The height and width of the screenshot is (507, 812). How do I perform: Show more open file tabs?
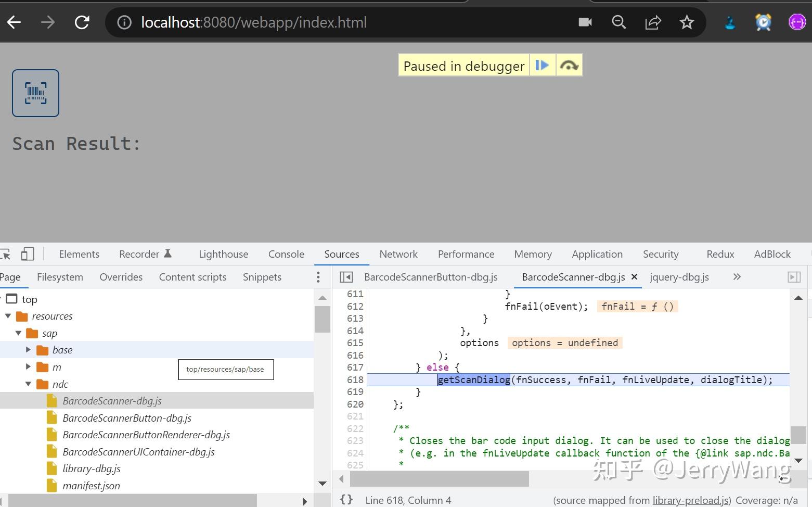pyautogui.click(x=737, y=277)
